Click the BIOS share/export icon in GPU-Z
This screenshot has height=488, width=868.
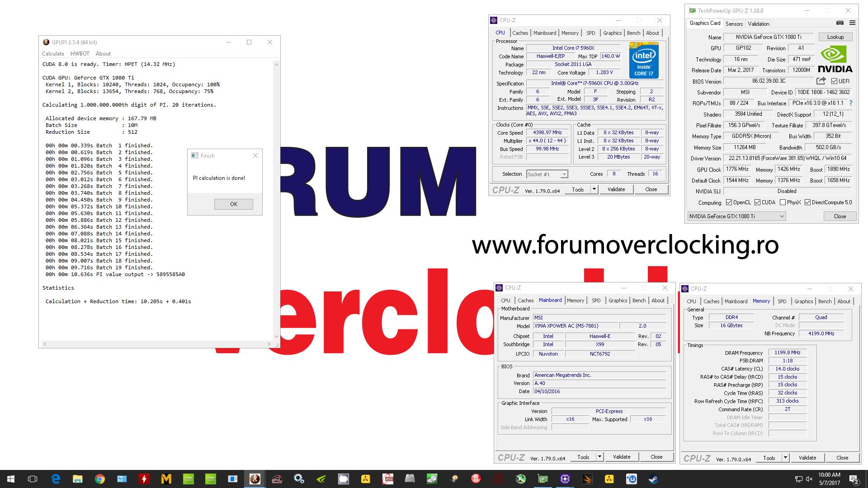pos(821,81)
